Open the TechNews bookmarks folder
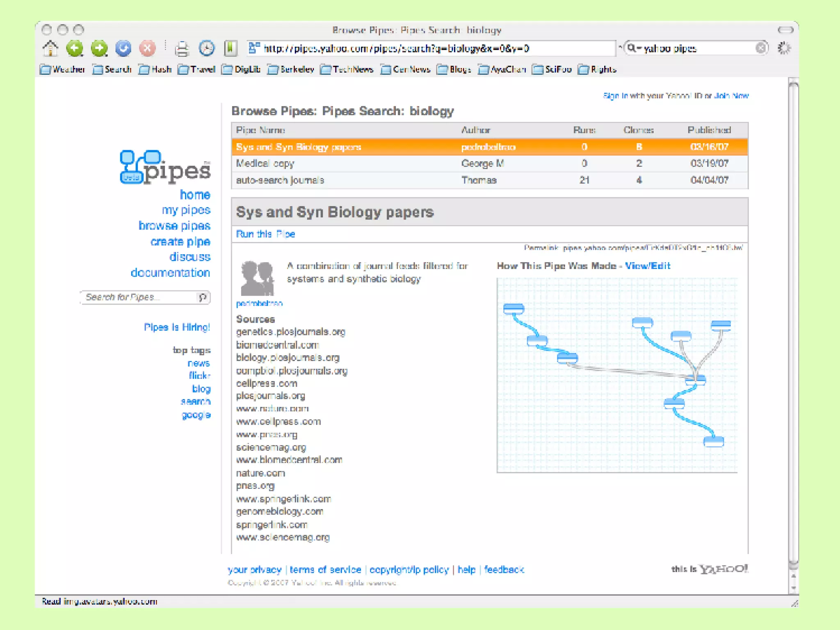 (x=347, y=69)
